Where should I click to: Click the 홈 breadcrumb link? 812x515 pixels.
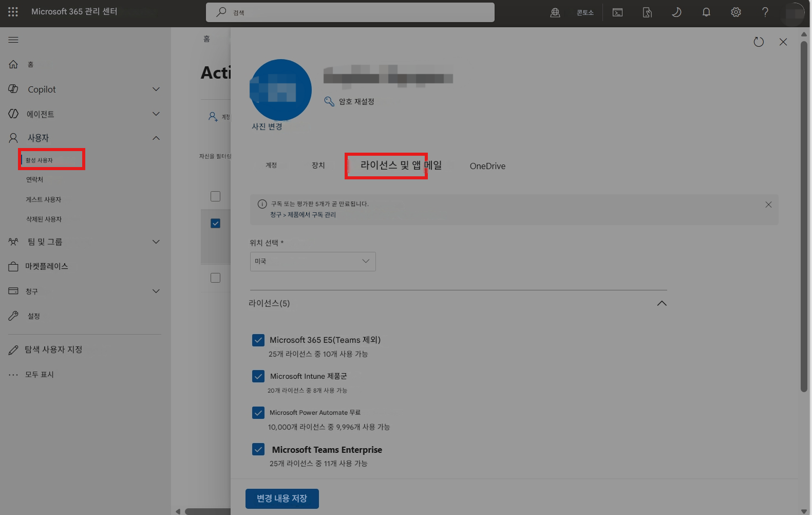tap(206, 39)
